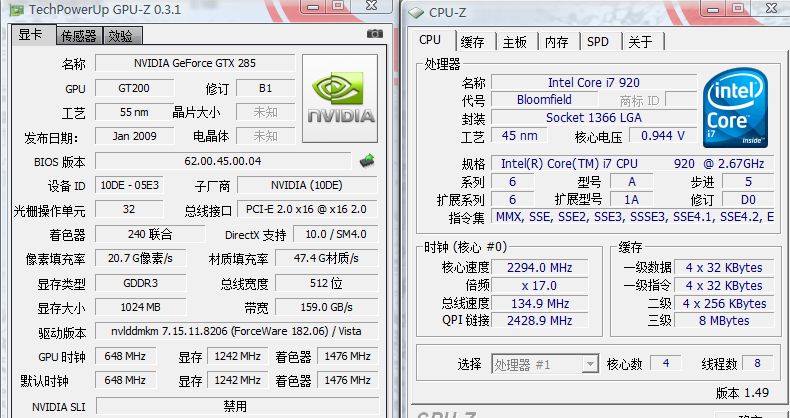Select the SPD tab in CPU-Z
Image resolution: width=790 pixels, height=418 pixels.
tap(597, 42)
